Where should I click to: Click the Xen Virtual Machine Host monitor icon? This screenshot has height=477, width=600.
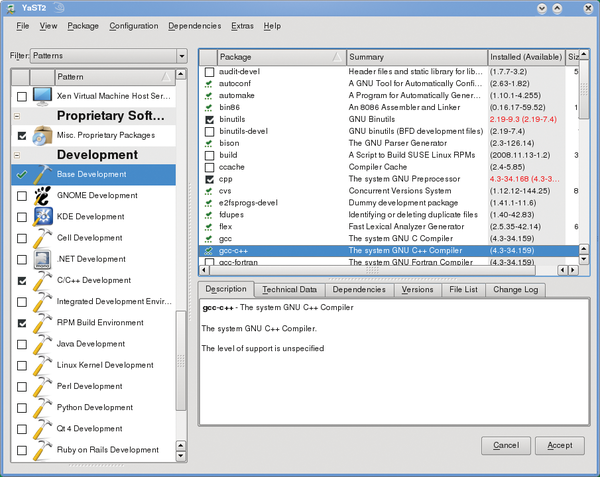tap(43, 96)
